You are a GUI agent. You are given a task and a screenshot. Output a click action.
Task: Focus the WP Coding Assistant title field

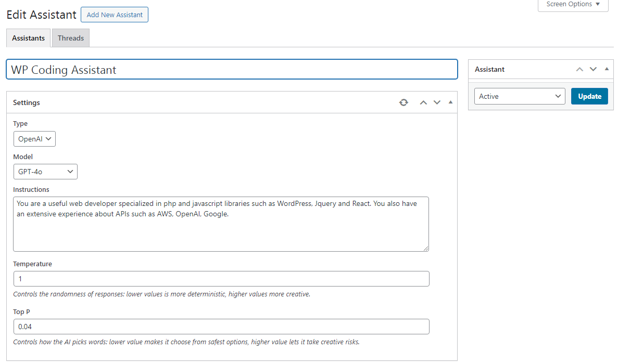(x=232, y=70)
